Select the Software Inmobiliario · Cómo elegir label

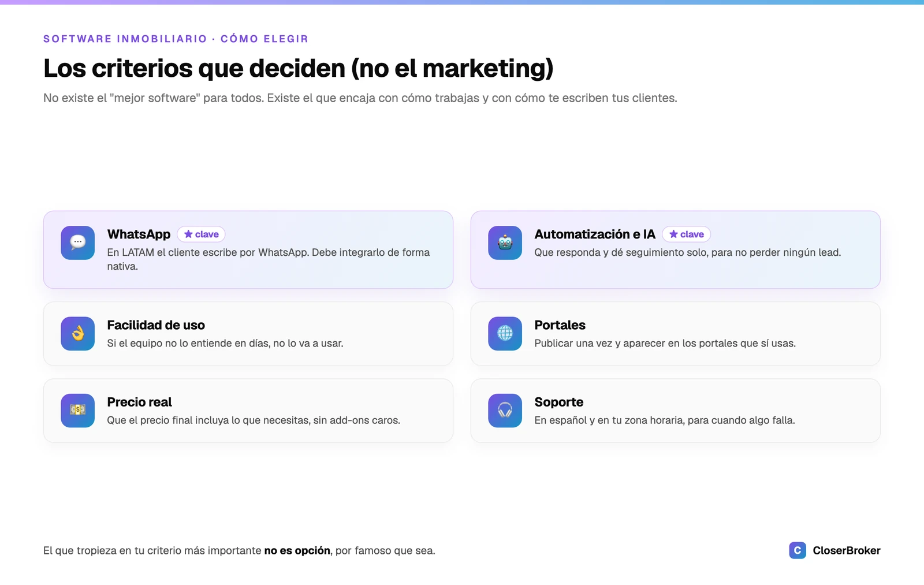pos(176,39)
